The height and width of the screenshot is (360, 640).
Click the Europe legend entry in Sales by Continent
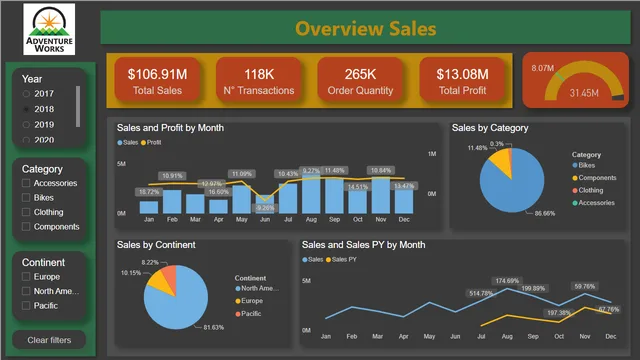tap(249, 301)
